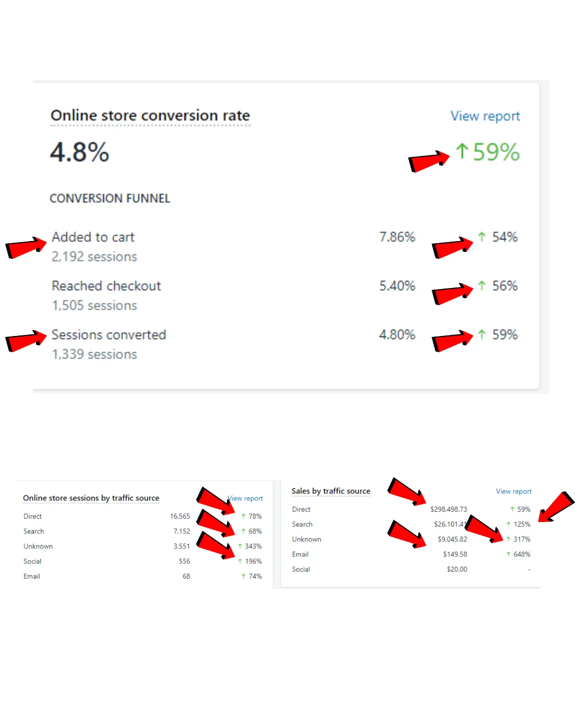
Task: Select the Reached checkout funnel label
Action: point(106,286)
